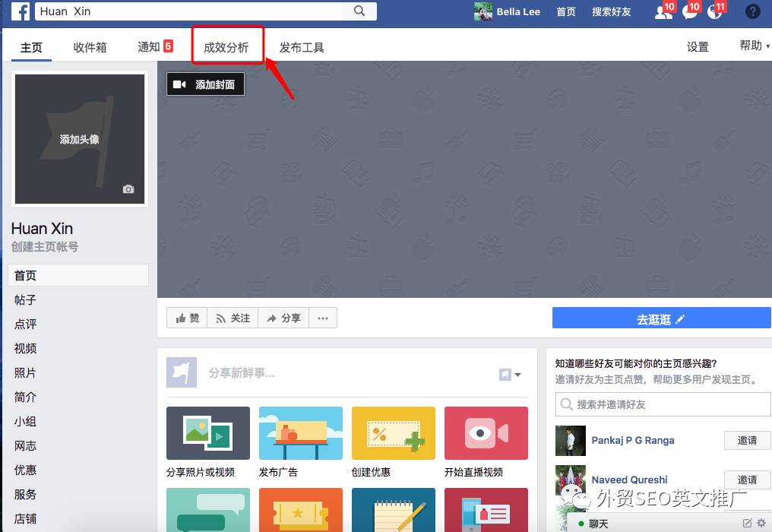
Task: Select 照片 in left sidebar
Action: (x=25, y=372)
